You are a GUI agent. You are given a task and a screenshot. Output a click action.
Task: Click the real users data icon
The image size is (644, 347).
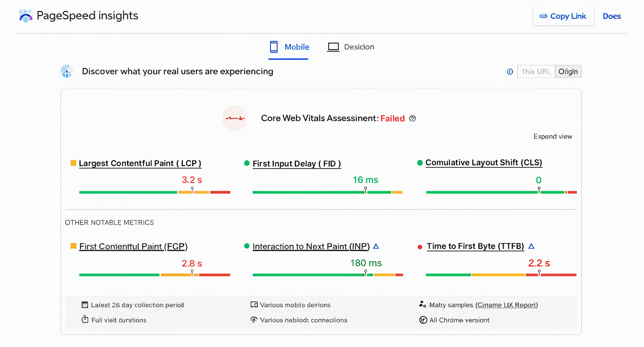point(66,72)
